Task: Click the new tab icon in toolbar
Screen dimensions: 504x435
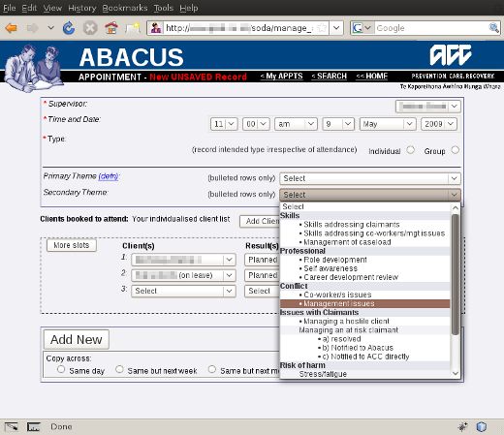Action: click(133, 28)
